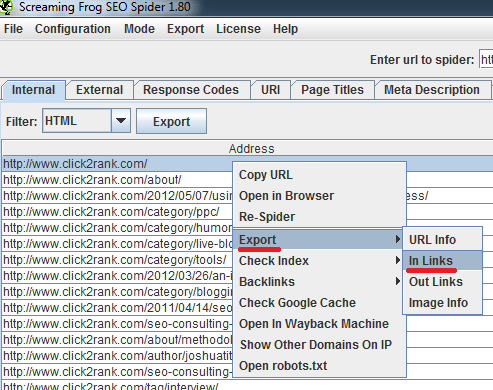Select Out Links in Export submenu
Image resolution: width=493 pixels, height=390 pixels.
click(x=442, y=282)
